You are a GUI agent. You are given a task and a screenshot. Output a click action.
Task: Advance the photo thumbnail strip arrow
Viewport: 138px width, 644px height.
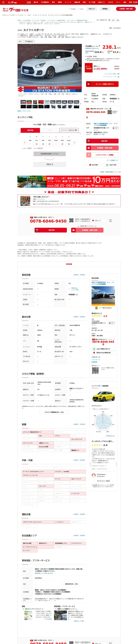point(81,104)
